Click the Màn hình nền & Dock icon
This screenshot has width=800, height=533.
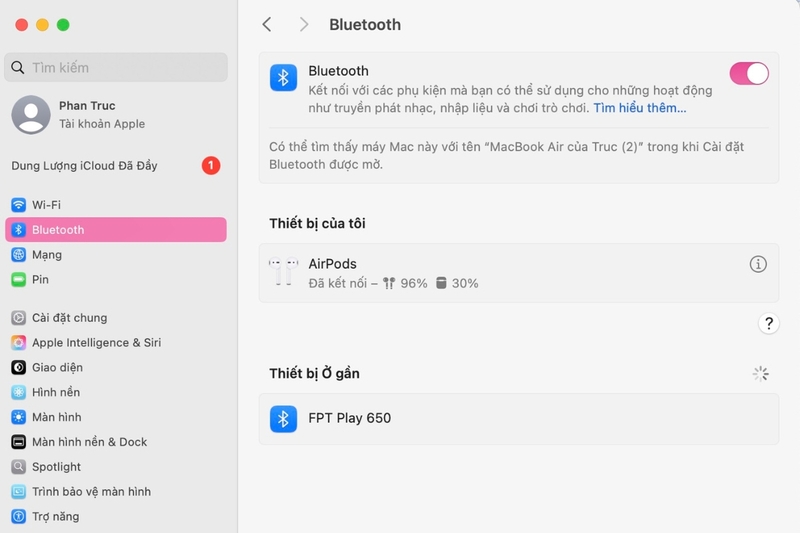click(x=19, y=442)
